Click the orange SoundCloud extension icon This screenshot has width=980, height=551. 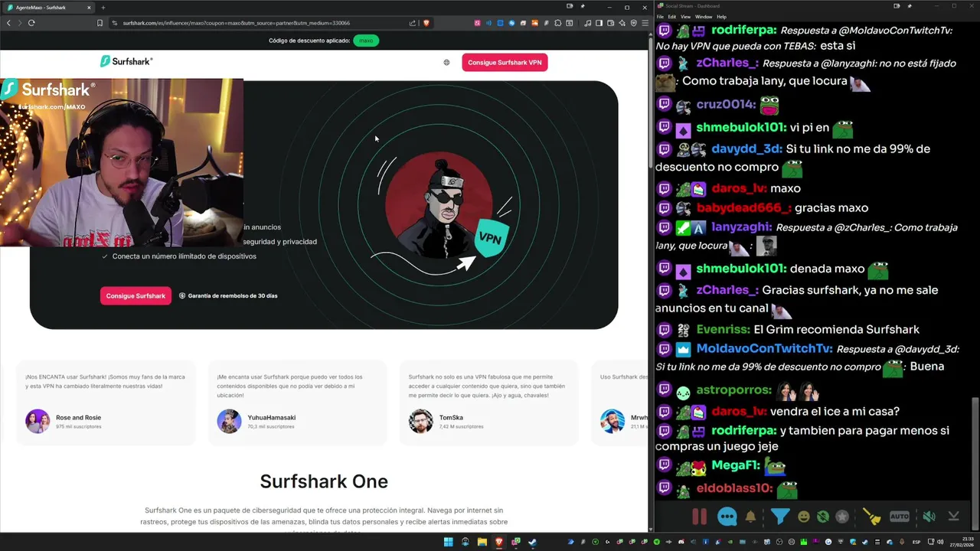tap(535, 23)
